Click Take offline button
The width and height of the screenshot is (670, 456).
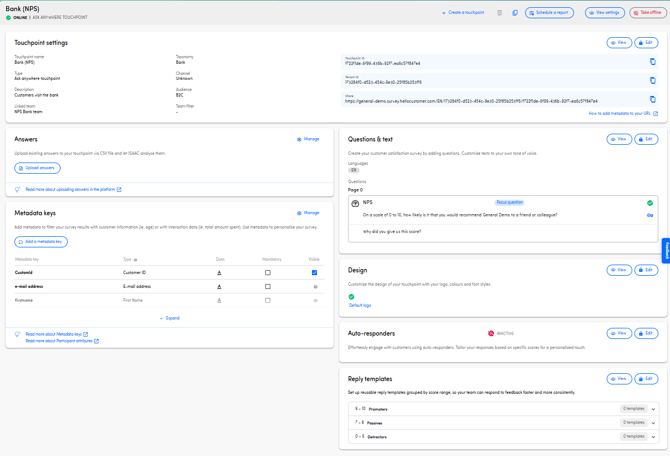click(x=647, y=13)
